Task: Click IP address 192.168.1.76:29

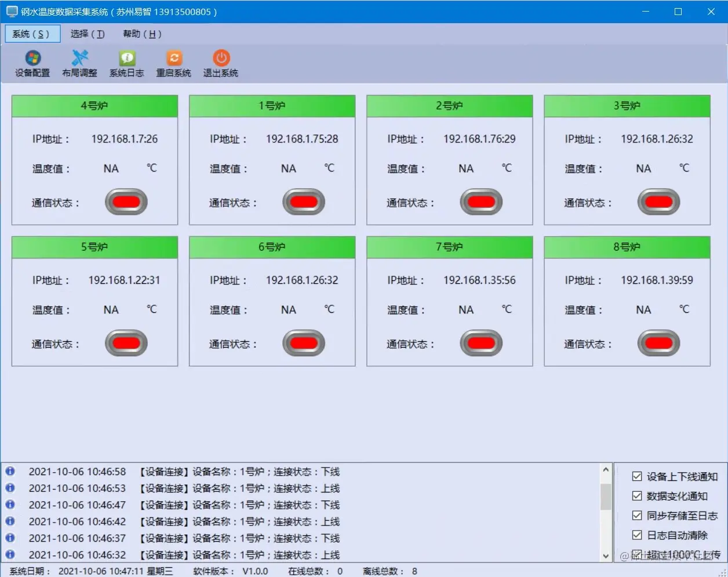Action: click(479, 139)
